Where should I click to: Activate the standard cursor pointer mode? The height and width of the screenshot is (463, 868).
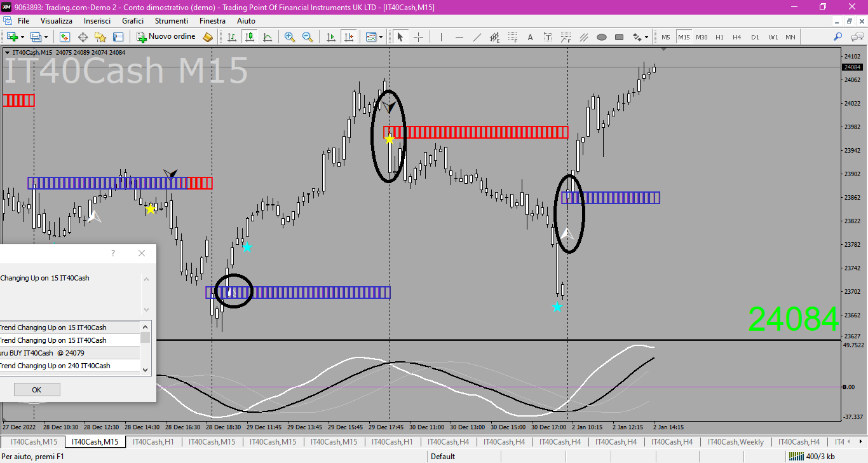(x=400, y=37)
